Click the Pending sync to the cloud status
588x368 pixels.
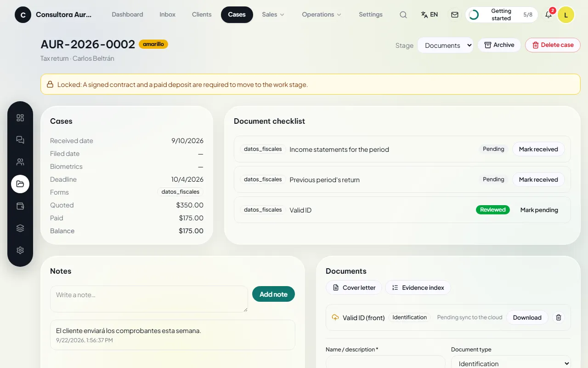pyautogui.click(x=470, y=317)
